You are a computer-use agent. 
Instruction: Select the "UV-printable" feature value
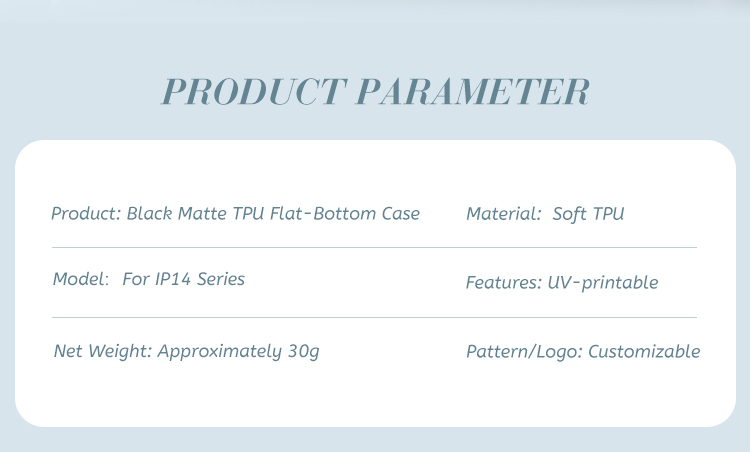603,283
